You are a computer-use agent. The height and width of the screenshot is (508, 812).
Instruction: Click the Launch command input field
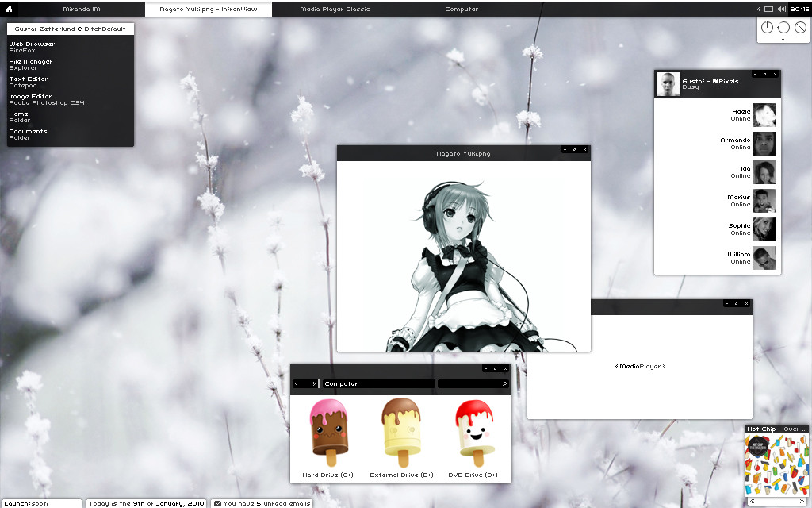41,503
